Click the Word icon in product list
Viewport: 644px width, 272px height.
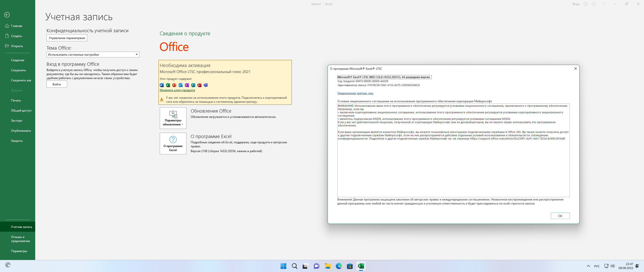(162, 85)
